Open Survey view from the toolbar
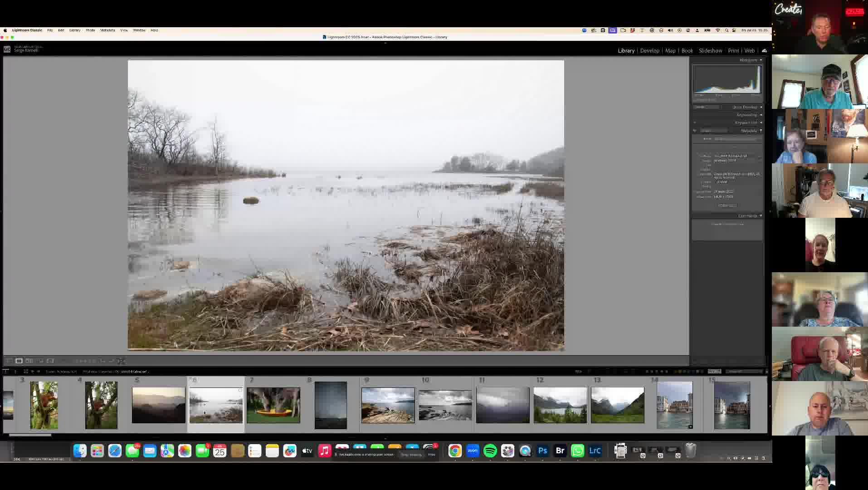This screenshot has width=868, height=490. tap(40, 361)
